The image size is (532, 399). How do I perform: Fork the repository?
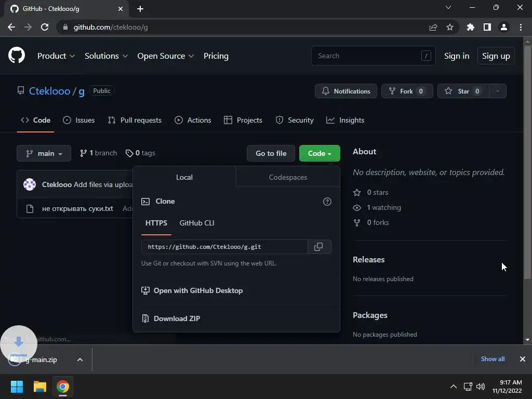(x=407, y=91)
